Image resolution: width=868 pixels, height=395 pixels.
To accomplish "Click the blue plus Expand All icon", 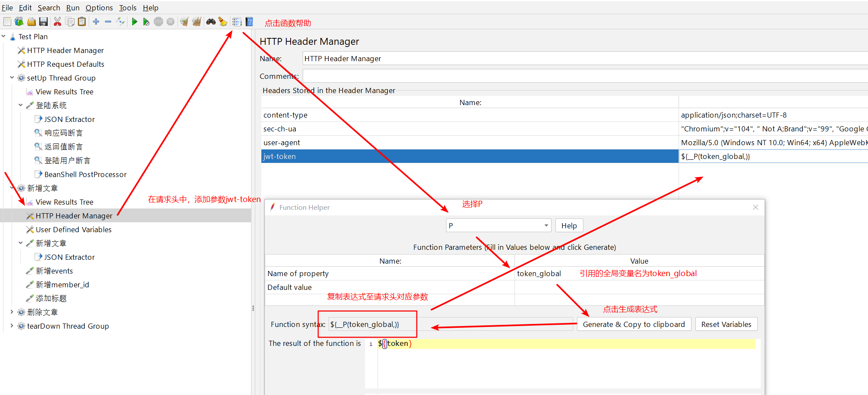I will (96, 22).
